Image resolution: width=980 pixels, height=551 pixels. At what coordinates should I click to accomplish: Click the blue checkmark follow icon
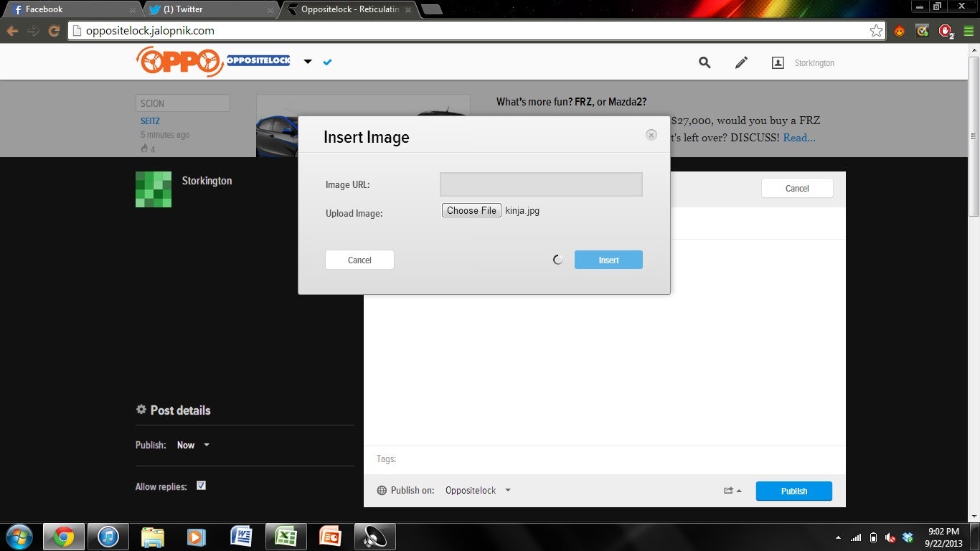pos(327,62)
